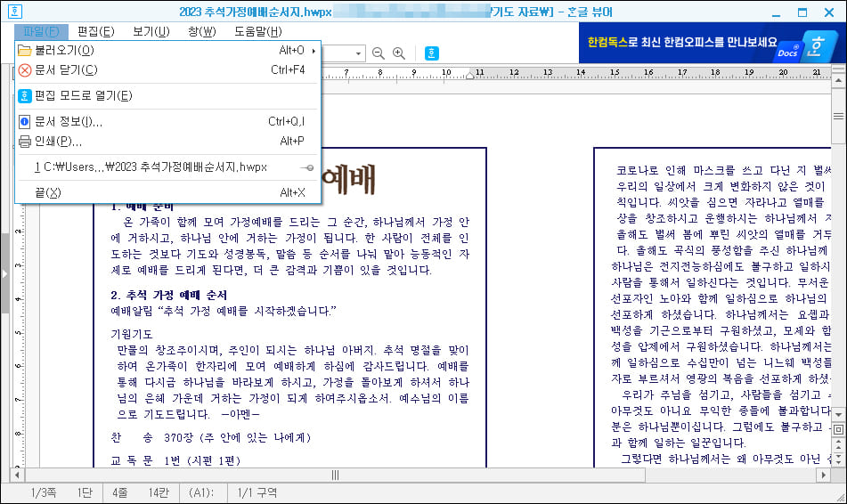The width and height of the screenshot is (847, 504).
Task: Open the 편집(E) menu
Action: coord(96,31)
